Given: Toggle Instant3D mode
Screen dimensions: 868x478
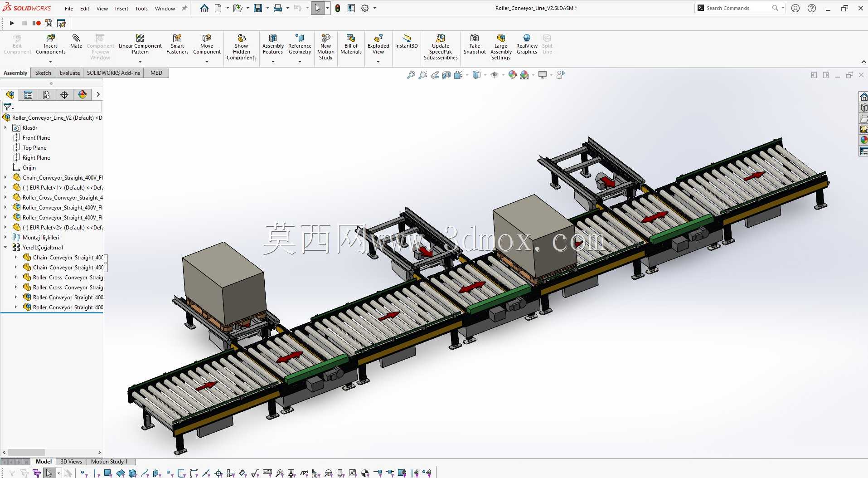Looking at the screenshot, I should tap(407, 41).
